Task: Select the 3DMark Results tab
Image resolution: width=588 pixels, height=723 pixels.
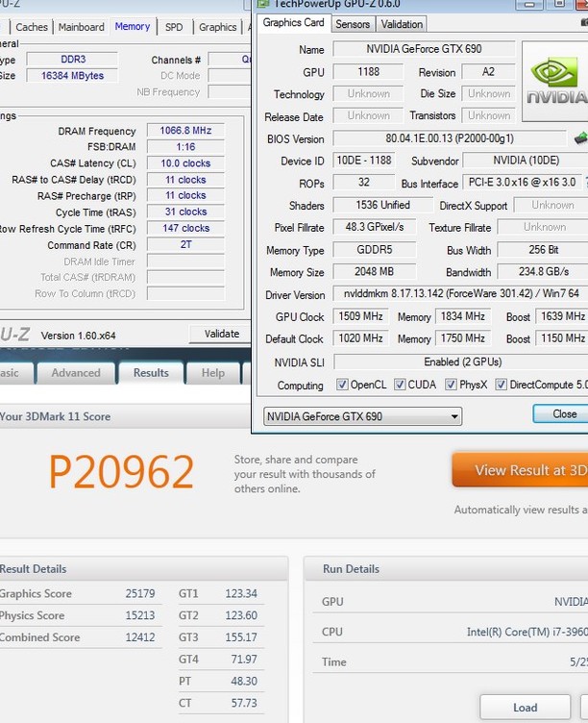Action: click(x=151, y=373)
